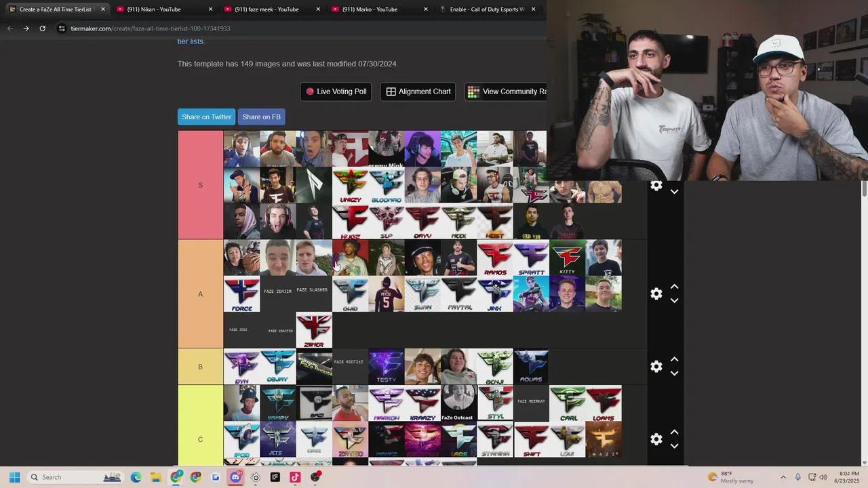
Task: Share the tier list on Twitter
Action: tap(206, 117)
